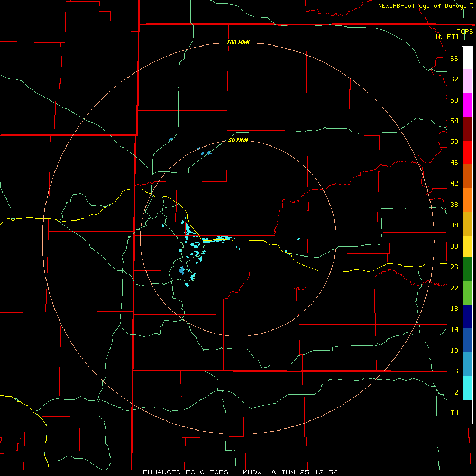Image resolution: width=476 pixels, height=476 pixels.
Task: Click the legend value 26
Action: [454, 267]
